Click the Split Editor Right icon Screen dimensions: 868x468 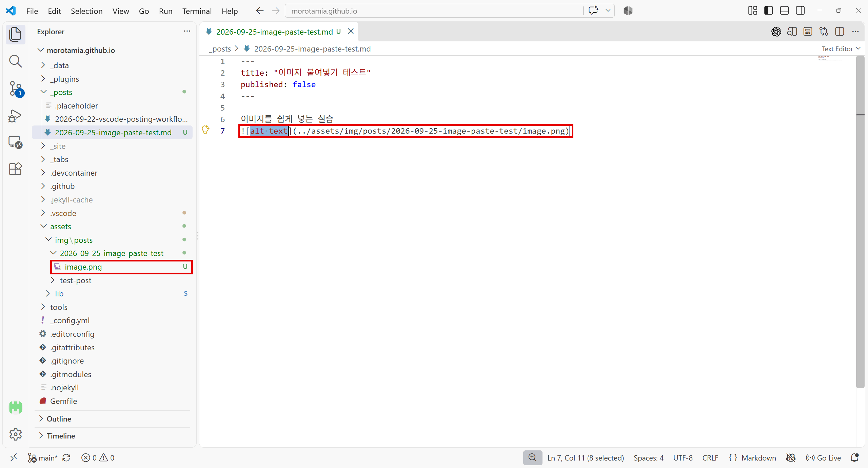[840, 32]
